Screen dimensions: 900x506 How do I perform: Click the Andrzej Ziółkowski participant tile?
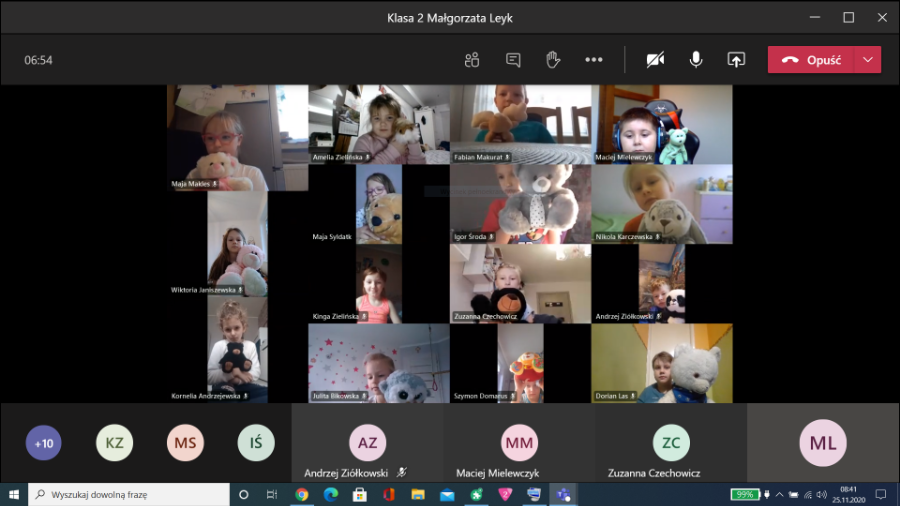coord(367,443)
